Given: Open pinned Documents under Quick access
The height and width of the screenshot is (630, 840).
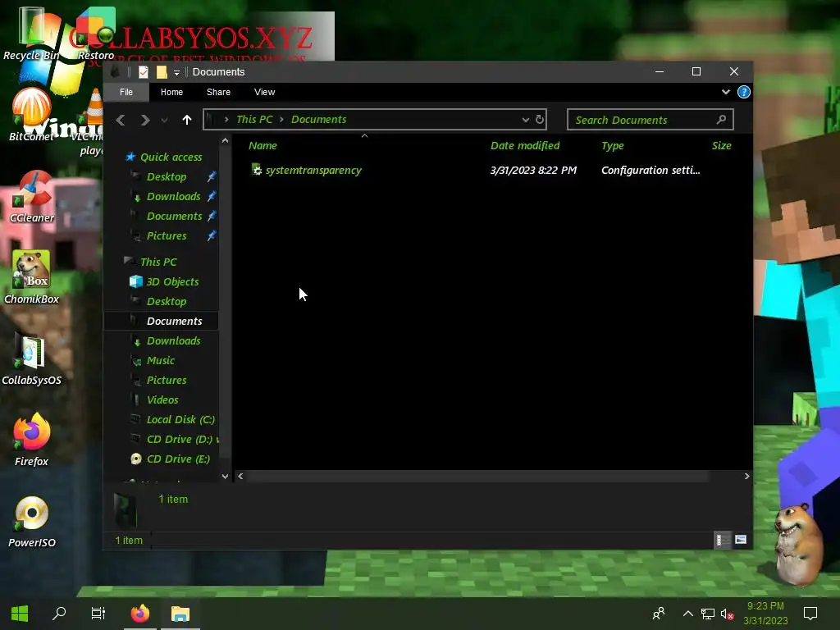Looking at the screenshot, I should click(174, 217).
